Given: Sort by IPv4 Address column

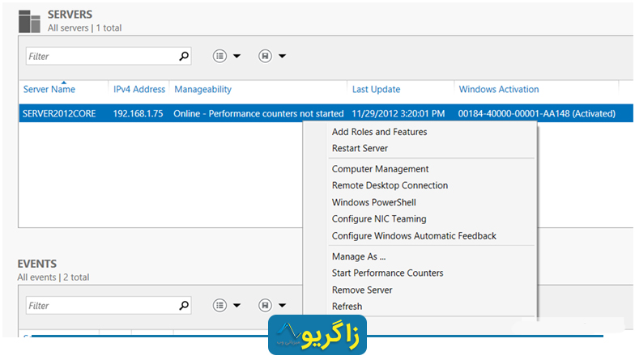Looking at the screenshot, I should [x=139, y=89].
